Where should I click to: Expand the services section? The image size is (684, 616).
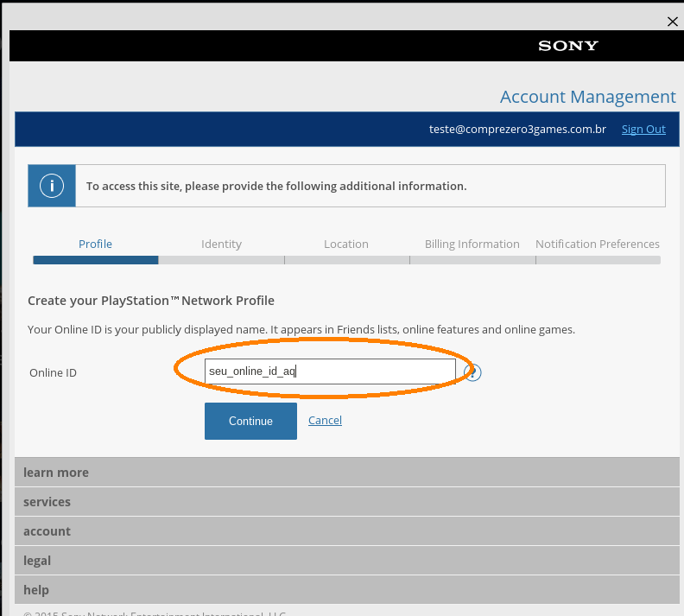point(347,502)
